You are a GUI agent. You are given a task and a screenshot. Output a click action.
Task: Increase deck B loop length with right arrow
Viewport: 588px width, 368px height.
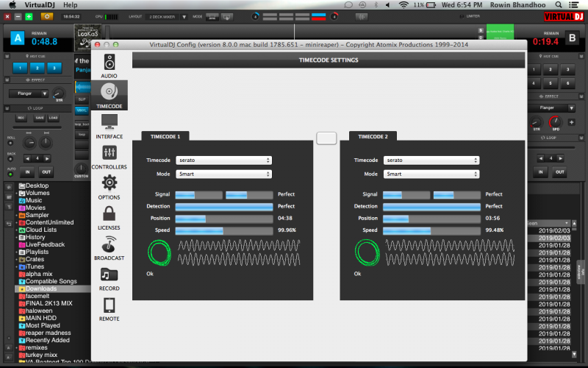560,158
